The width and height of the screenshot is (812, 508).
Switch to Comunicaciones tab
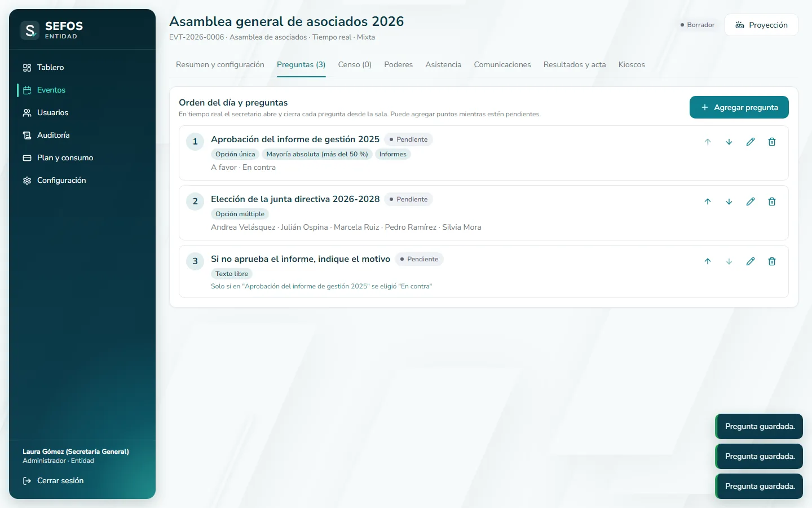coord(502,65)
